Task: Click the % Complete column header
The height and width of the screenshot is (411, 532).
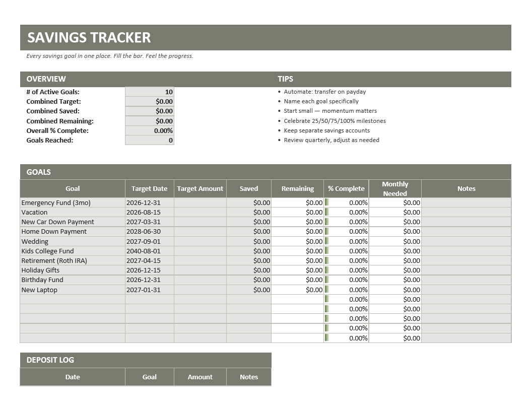Action: [x=346, y=188]
